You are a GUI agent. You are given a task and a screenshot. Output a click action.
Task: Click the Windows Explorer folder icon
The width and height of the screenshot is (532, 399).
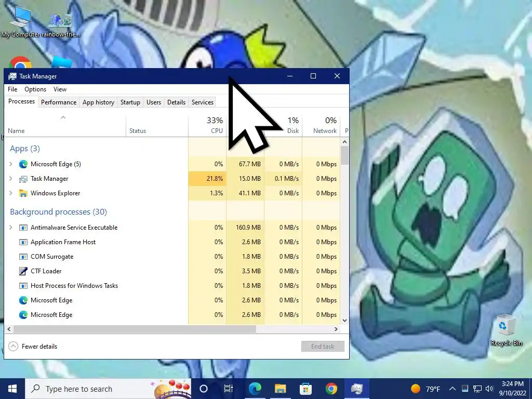tap(23, 193)
